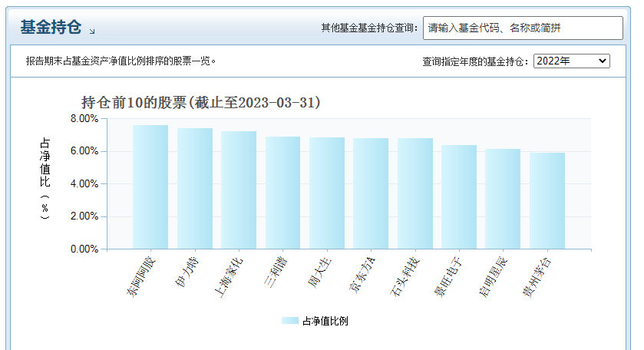The image size is (644, 350).
Task: Click the 石头科技 bar
Action: 415,193
